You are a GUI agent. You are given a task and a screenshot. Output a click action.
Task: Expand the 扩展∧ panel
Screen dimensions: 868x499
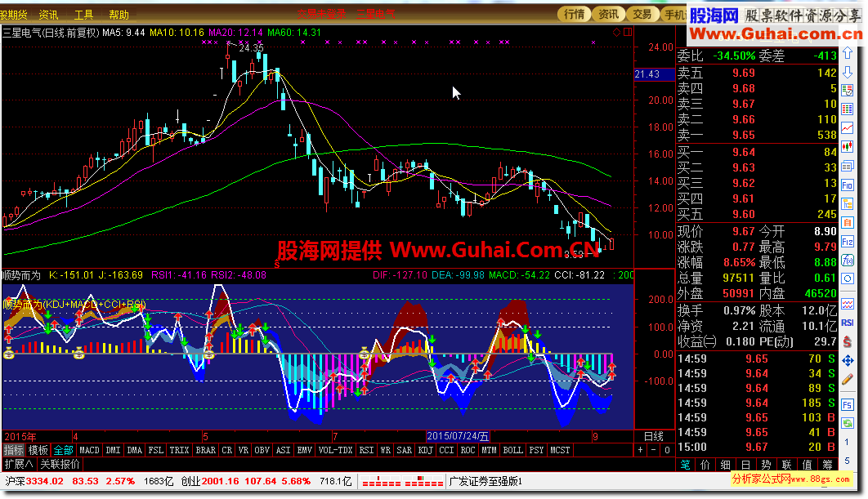19,464
